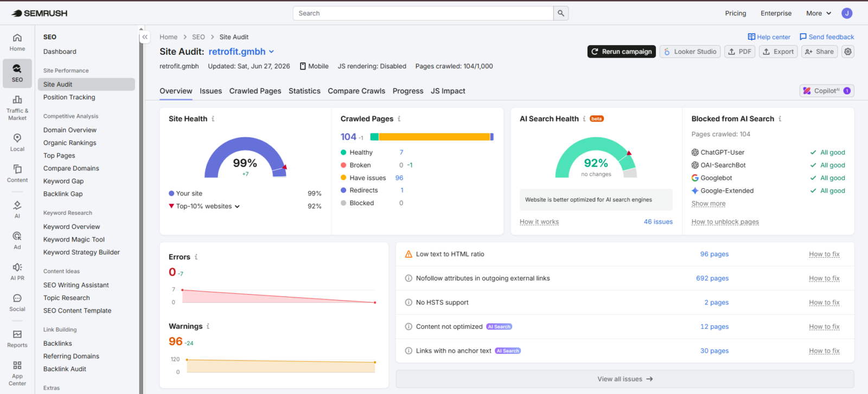The image size is (868, 394).
Task: Click Show more under AI bots
Action: (x=709, y=204)
